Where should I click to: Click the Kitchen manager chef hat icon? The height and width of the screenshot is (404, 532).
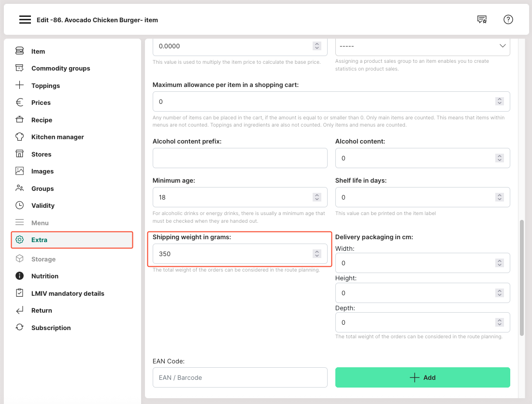point(19,137)
